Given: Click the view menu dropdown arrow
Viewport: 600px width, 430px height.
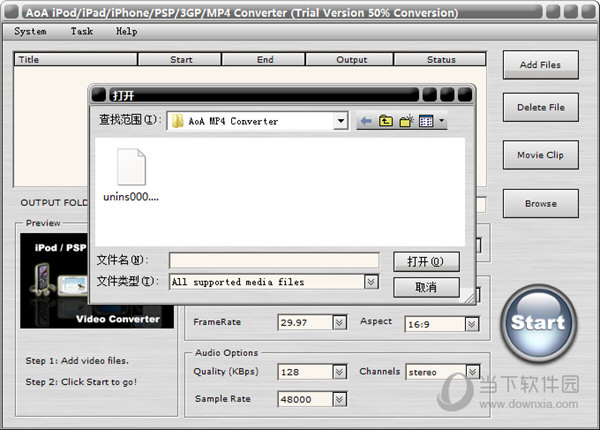Looking at the screenshot, I should coord(442,121).
